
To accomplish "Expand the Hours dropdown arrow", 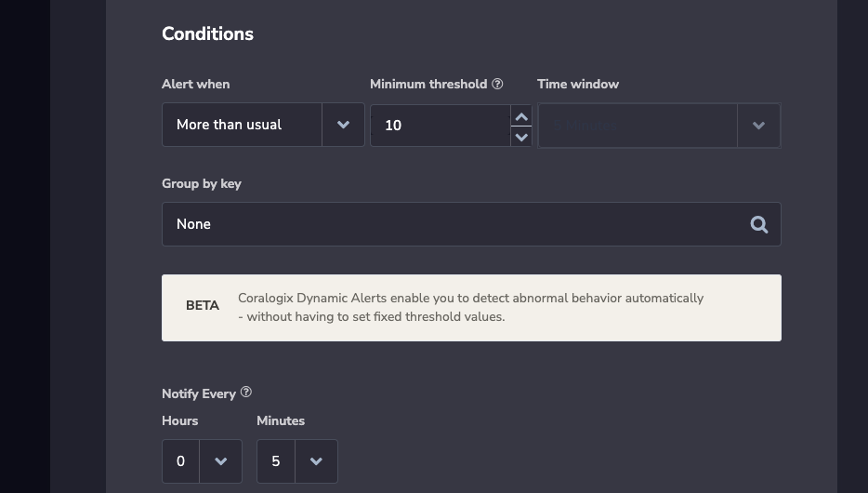I will pyautogui.click(x=221, y=460).
